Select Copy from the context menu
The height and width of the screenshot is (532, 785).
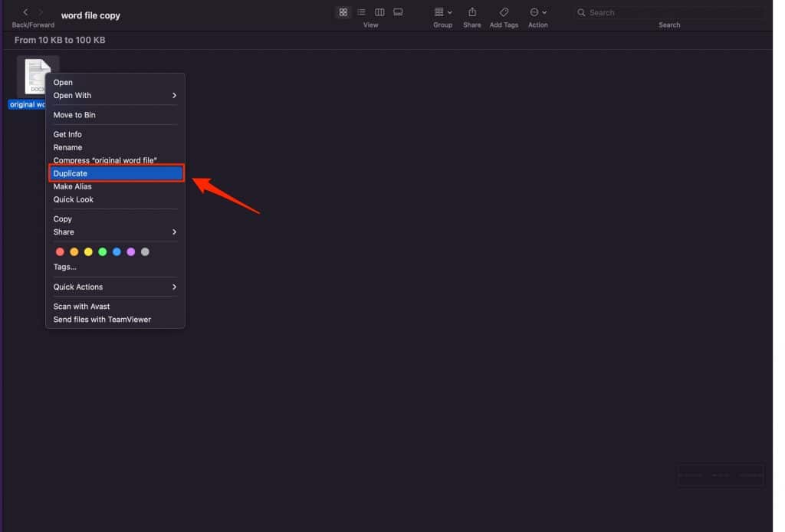[115, 218]
